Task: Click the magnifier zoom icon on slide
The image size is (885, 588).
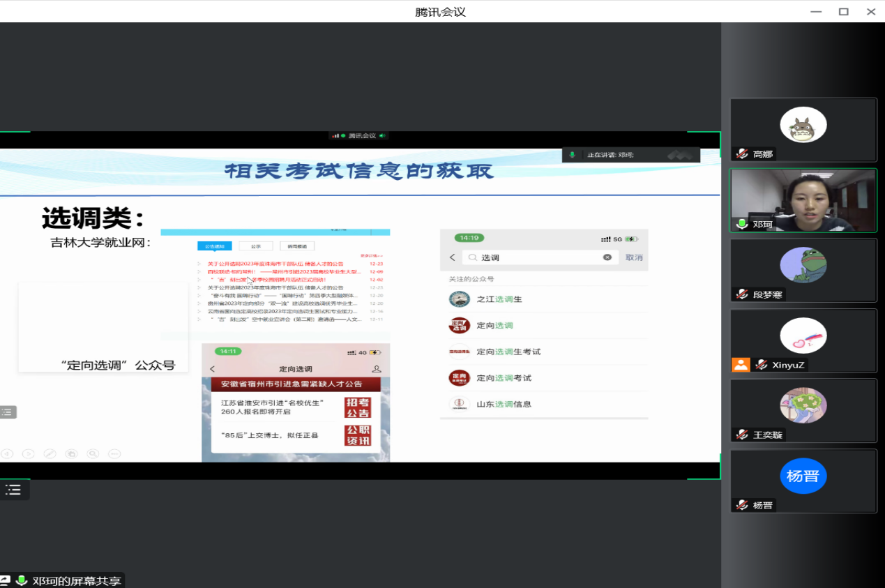Action: tap(93, 453)
